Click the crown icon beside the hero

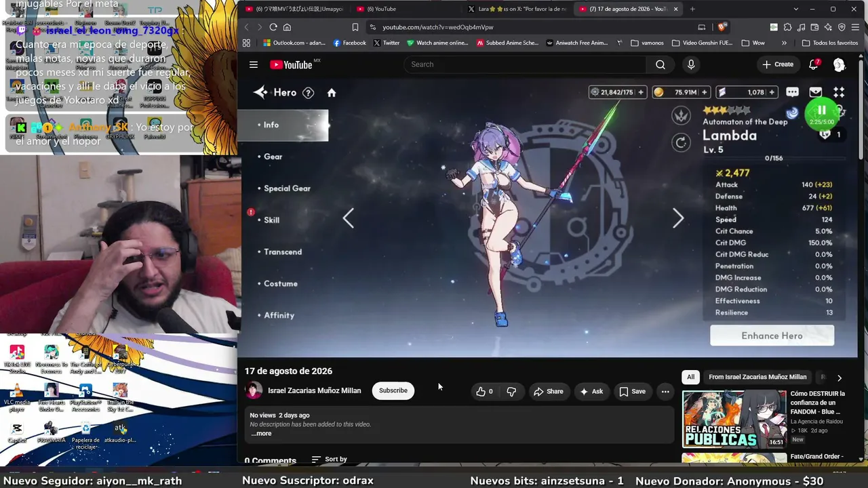click(681, 115)
